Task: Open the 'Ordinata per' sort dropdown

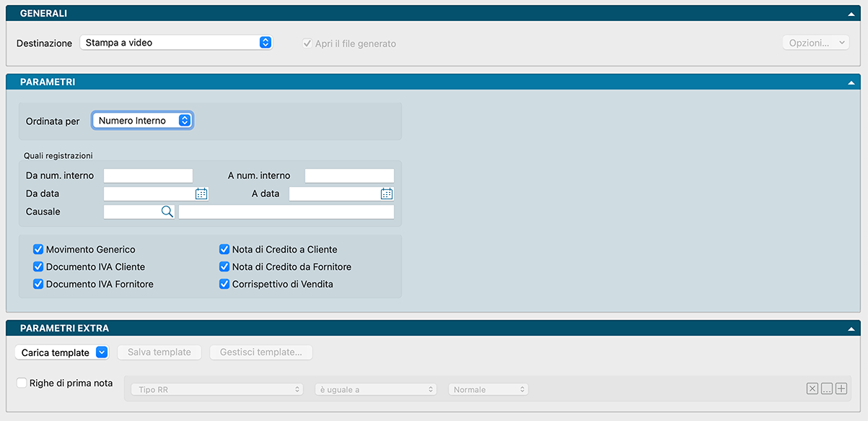Action: [143, 121]
